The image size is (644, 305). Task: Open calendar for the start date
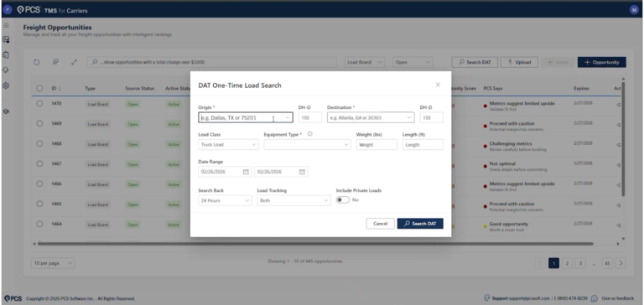pyautogui.click(x=246, y=172)
